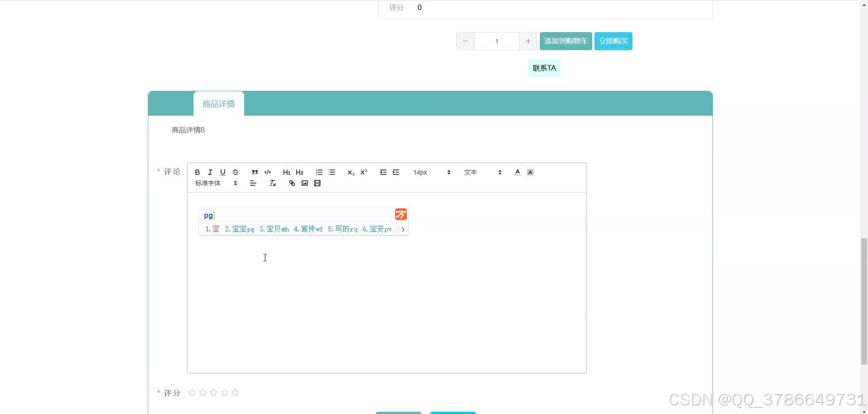Rate two stars
This screenshot has width=868, height=414.
(203, 392)
